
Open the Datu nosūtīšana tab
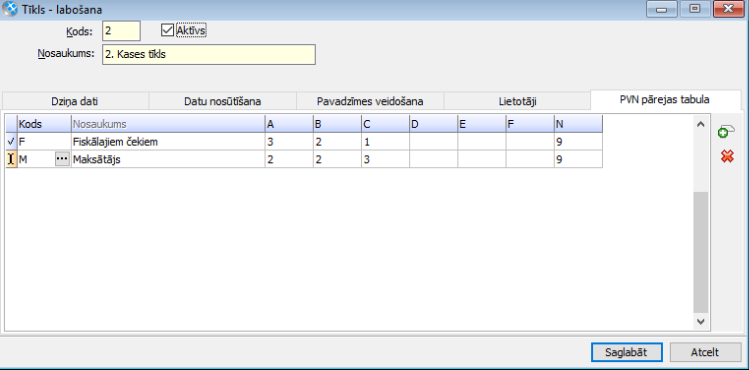tap(223, 102)
